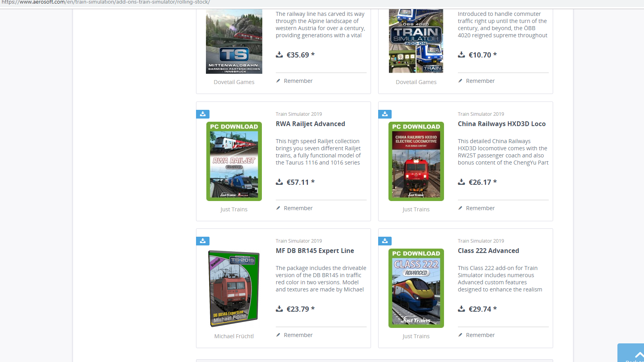The image size is (644, 362).
Task: Click pencil icon for Mittenwaldbahn Remember
Action: (278, 81)
